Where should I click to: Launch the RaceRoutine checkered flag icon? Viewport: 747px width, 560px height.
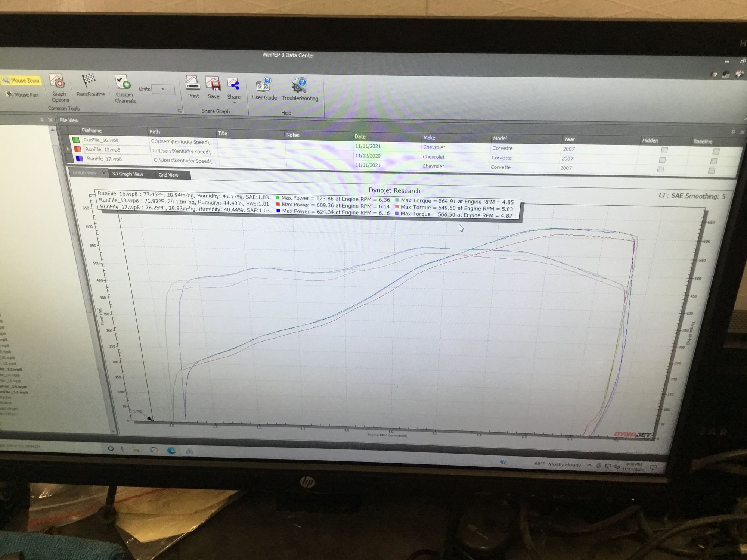pyautogui.click(x=90, y=85)
